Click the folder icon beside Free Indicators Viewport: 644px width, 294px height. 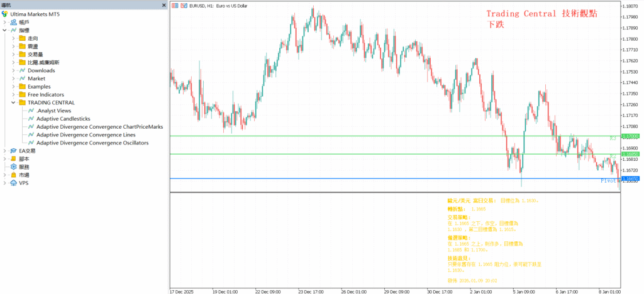click(x=22, y=94)
